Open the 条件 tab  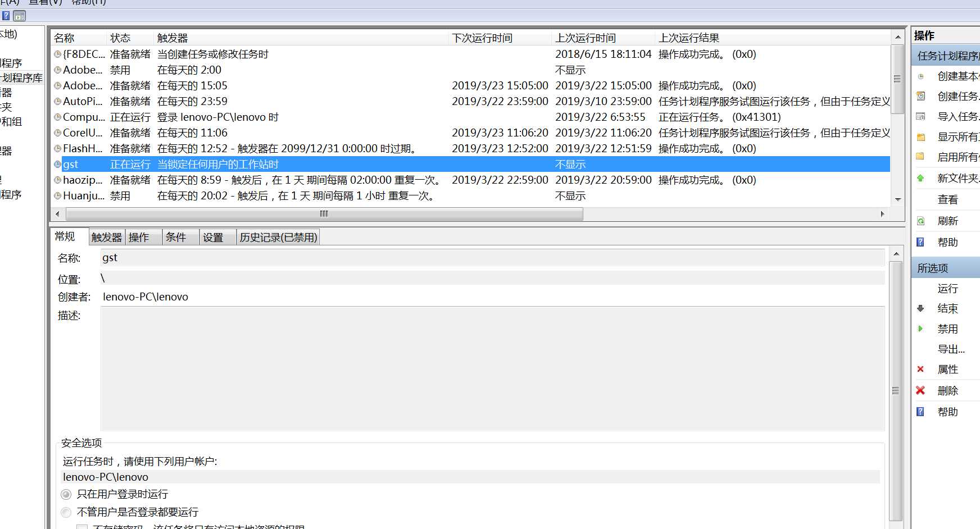(181, 238)
